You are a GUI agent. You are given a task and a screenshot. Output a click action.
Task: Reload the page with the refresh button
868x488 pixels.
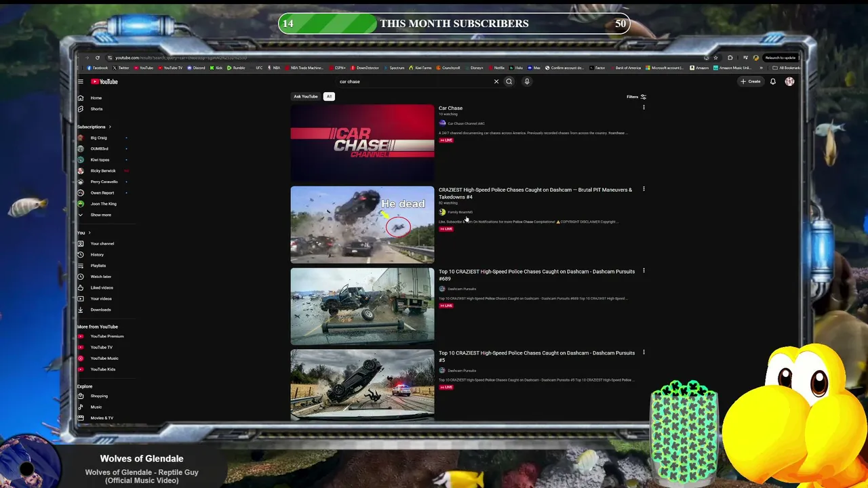click(x=98, y=58)
